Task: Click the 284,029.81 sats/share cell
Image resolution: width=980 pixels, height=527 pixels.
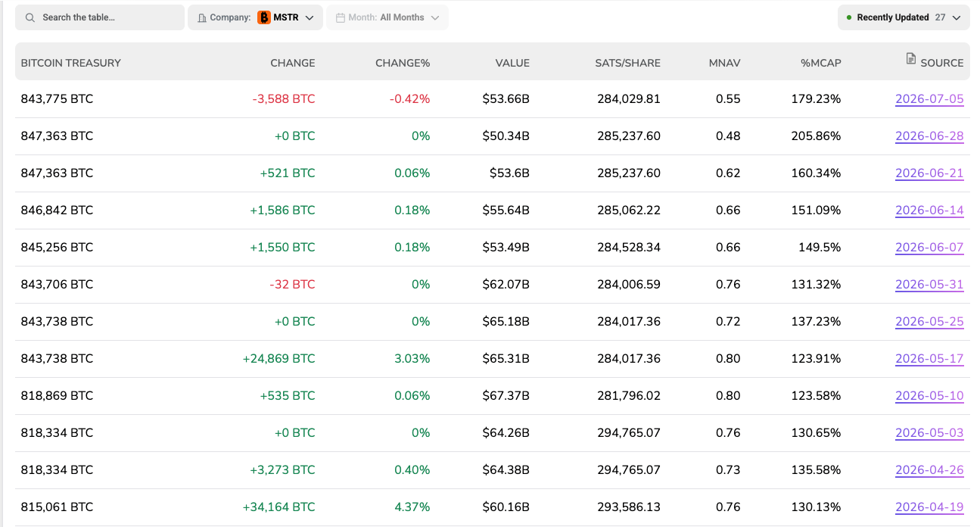Action: coord(629,99)
